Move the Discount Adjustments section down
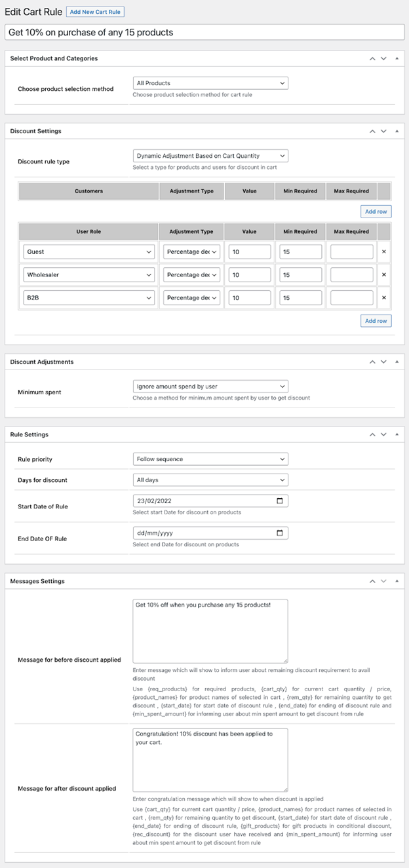409x868 pixels. click(384, 361)
